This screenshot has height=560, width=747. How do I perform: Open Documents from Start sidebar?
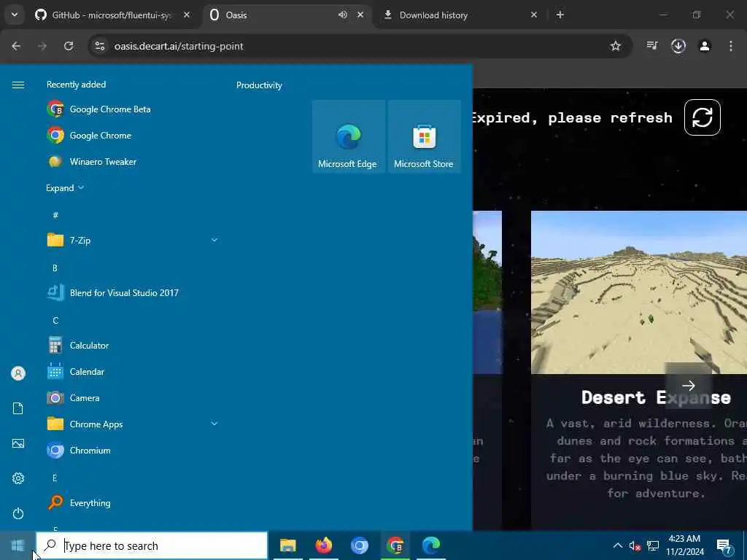18,408
